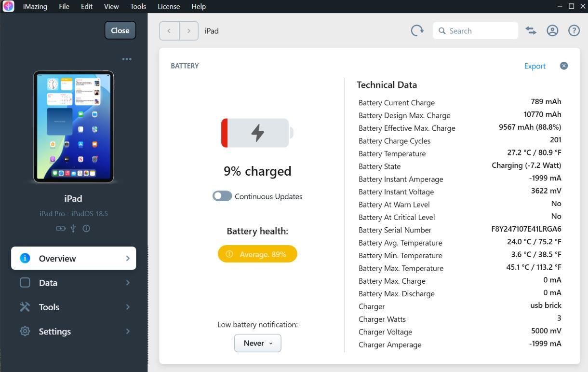Open the View menu
Screen dimensions: 588x372
click(111, 6)
